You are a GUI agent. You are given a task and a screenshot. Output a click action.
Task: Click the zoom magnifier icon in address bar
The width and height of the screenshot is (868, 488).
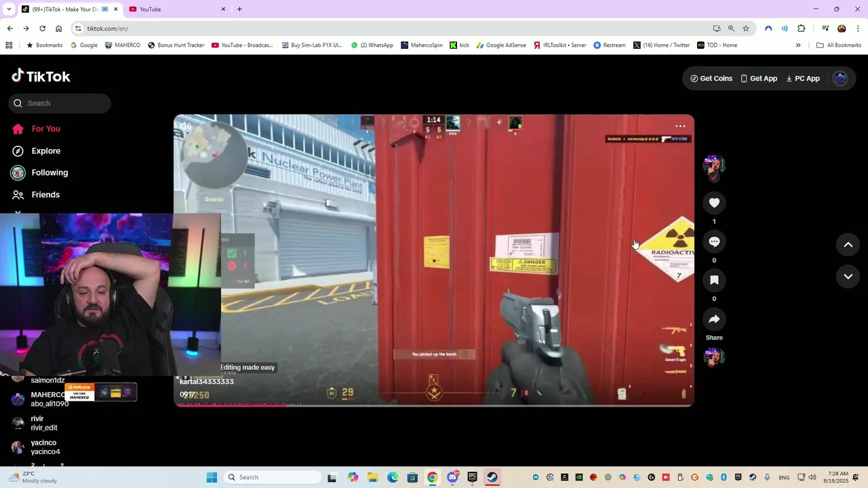click(x=731, y=28)
